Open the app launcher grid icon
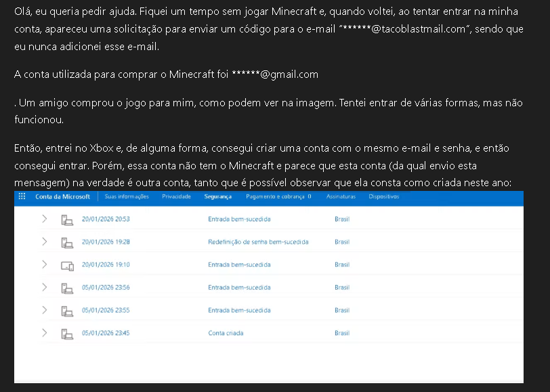The height and width of the screenshot is (392, 550). (22, 196)
